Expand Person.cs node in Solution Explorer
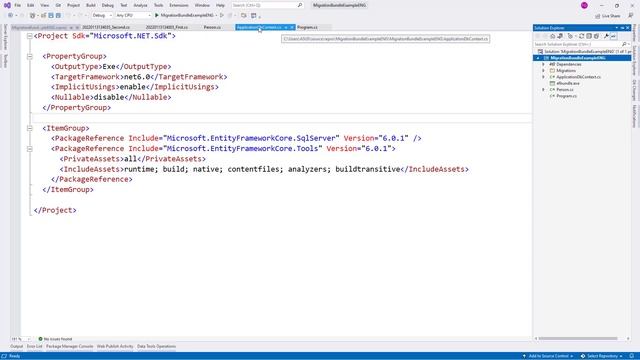Viewport: 640px width, 360px height. pyautogui.click(x=543, y=89)
